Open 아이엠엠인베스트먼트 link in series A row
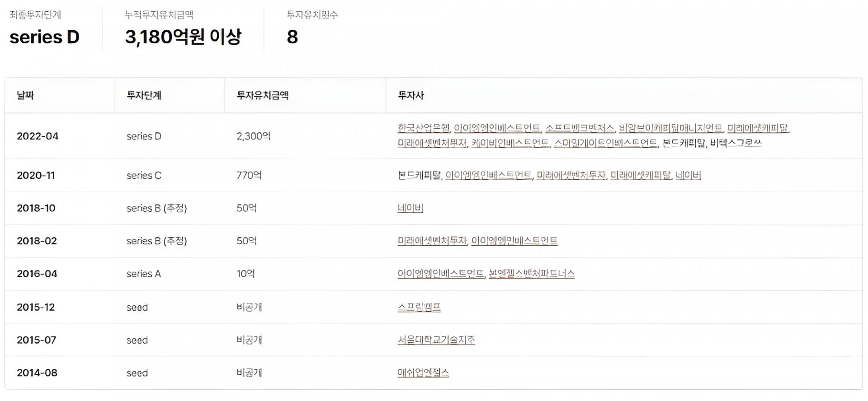This screenshot has width=868, height=401. (x=441, y=274)
